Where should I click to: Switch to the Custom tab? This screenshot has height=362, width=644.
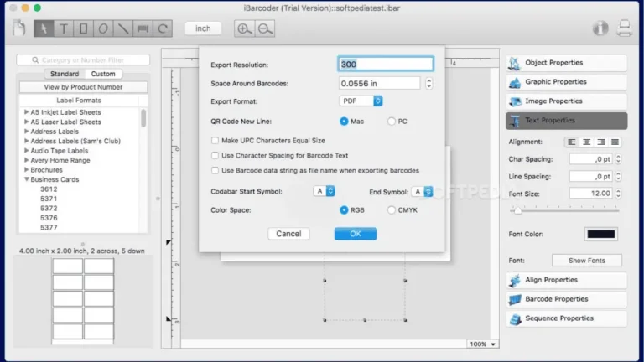tap(103, 74)
